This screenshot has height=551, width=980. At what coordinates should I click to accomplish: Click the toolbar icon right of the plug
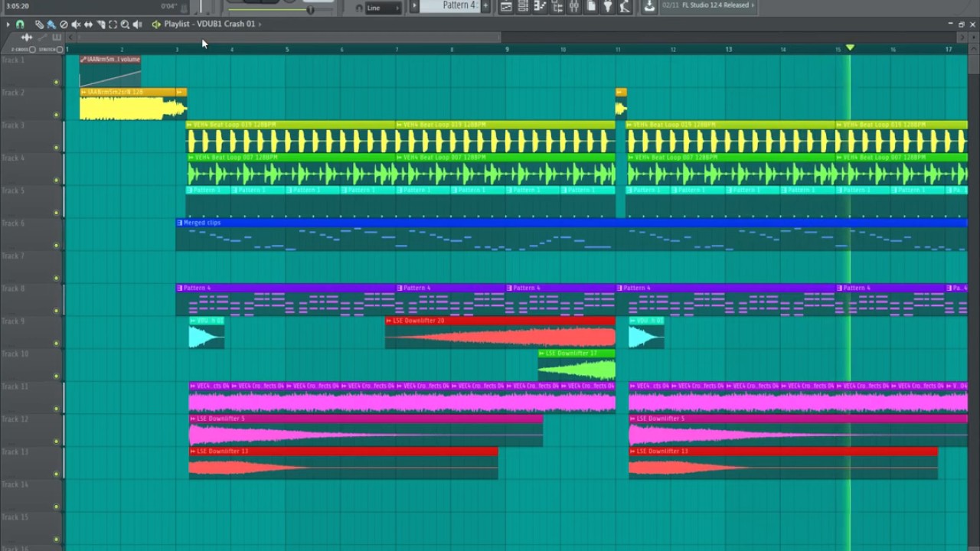pyautogui.click(x=625, y=6)
